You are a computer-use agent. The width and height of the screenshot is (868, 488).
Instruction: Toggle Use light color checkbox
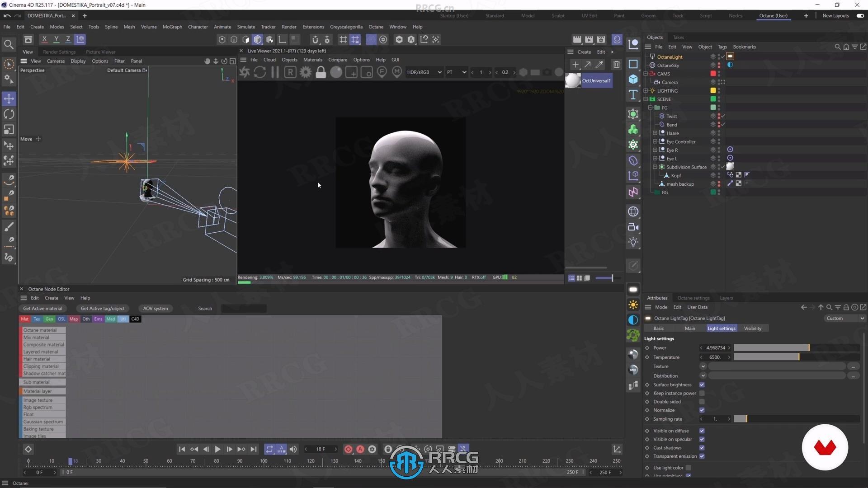[688, 468]
